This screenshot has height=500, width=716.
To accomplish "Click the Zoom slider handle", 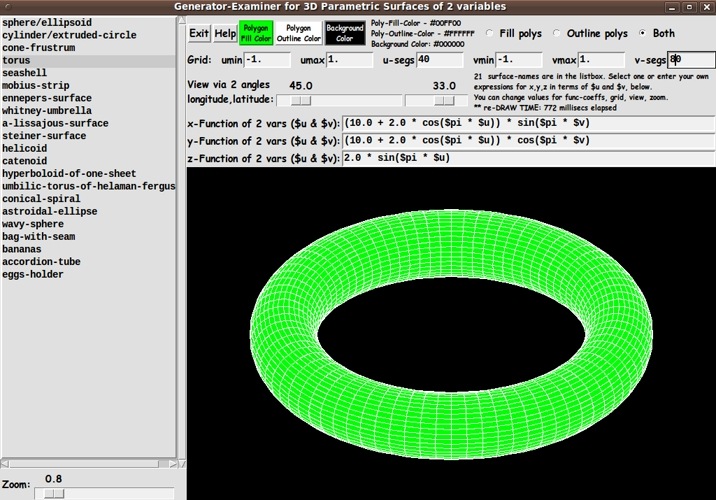I will coord(55,492).
